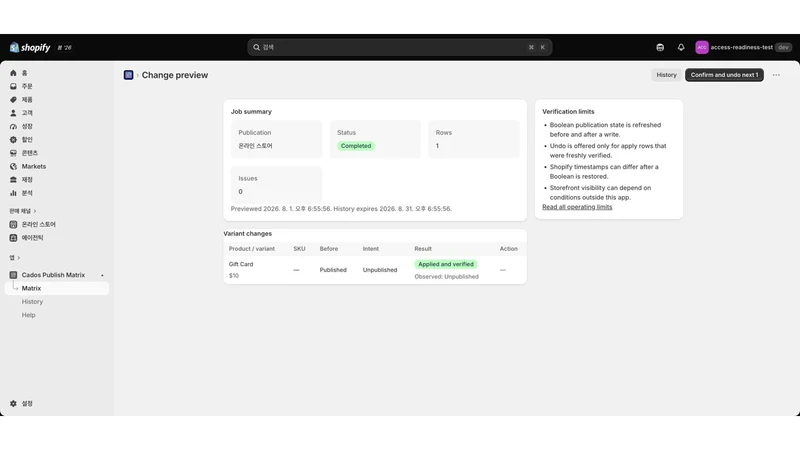Open the Settings (설정) gear icon
The width and height of the screenshot is (800, 450).
[x=13, y=404]
